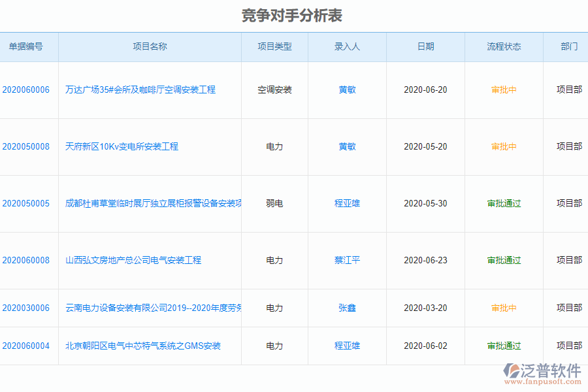Click 审批中 status of first row
The height and width of the screenshot is (392, 588).
[504, 90]
